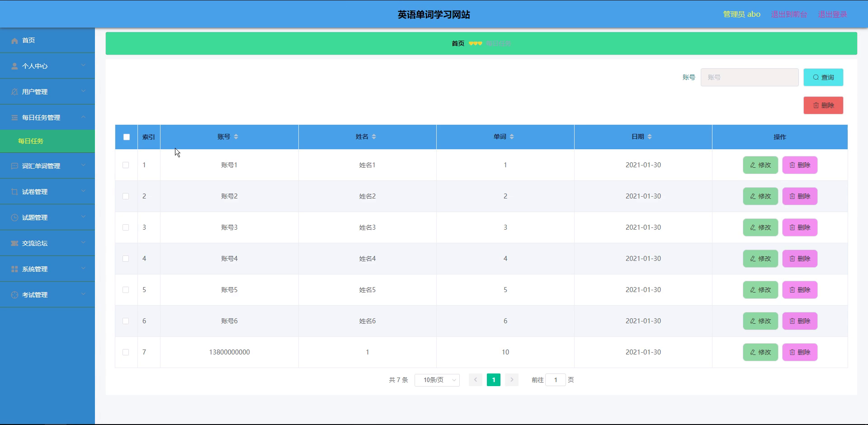The image size is (868, 425).
Task: Check the checkbox for row 13800000000
Action: (126, 353)
